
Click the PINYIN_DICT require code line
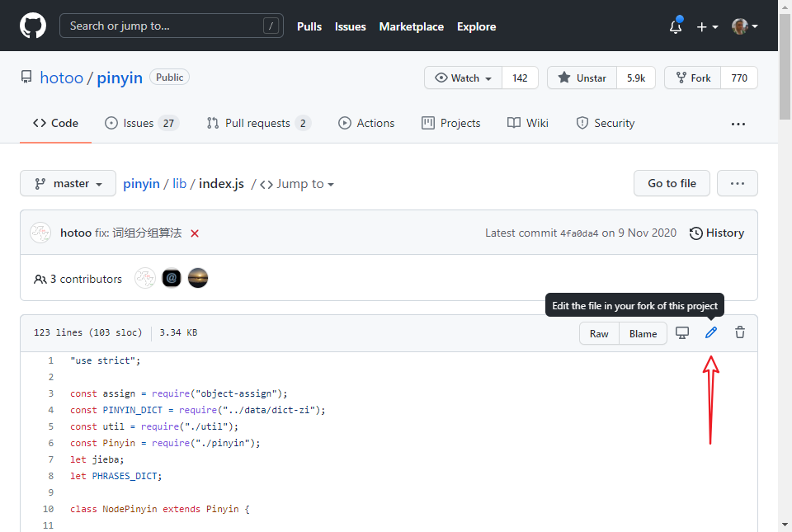tap(198, 411)
